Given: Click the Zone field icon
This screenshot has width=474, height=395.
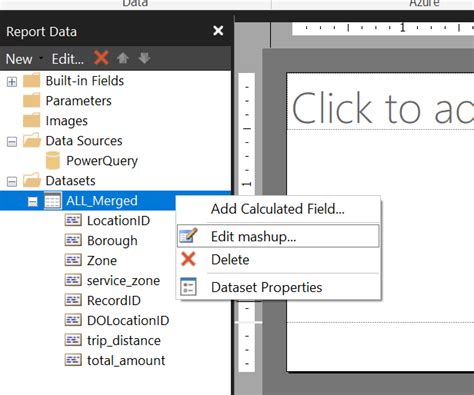Looking at the screenshot, I should click(73, 260).
